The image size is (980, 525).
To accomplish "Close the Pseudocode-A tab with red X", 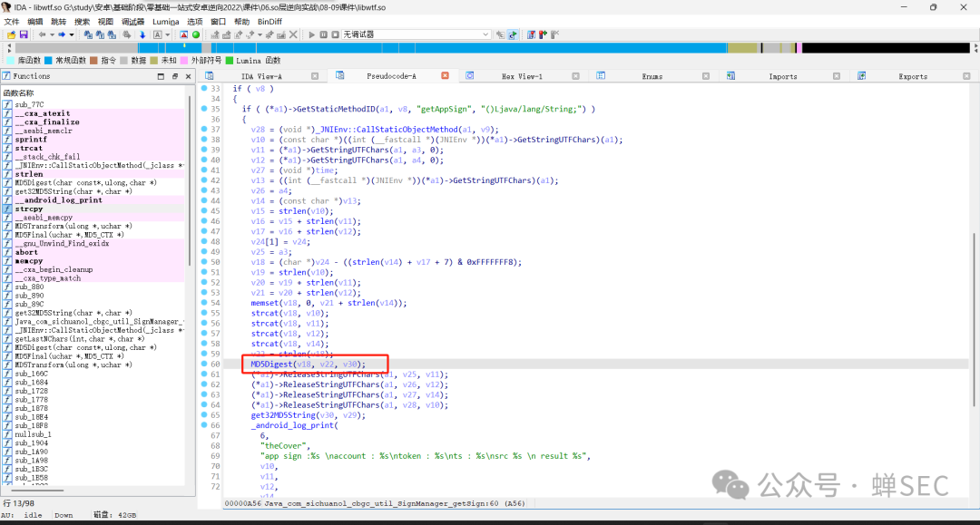I will (445, 75).
